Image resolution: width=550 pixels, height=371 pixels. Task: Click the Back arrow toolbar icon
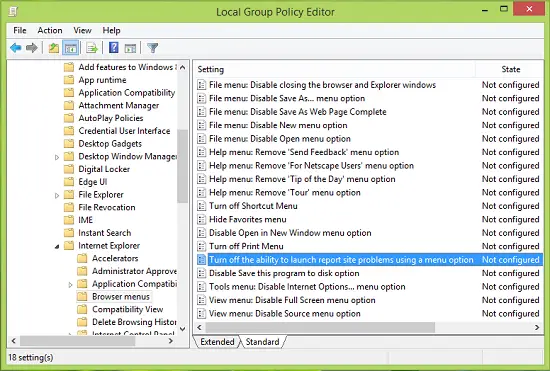tap(16, 48)
